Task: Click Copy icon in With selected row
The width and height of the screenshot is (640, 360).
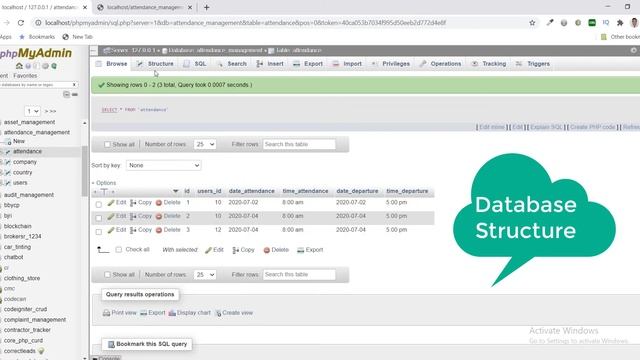Action: point(236,250)
